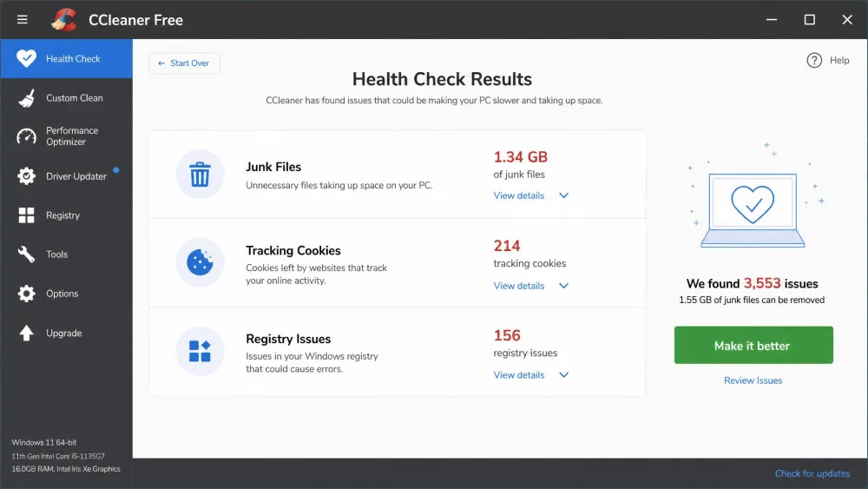Viewport: 868px width, 489px height.
Task: Click the Start Over button
Action: tap(184, 63)
